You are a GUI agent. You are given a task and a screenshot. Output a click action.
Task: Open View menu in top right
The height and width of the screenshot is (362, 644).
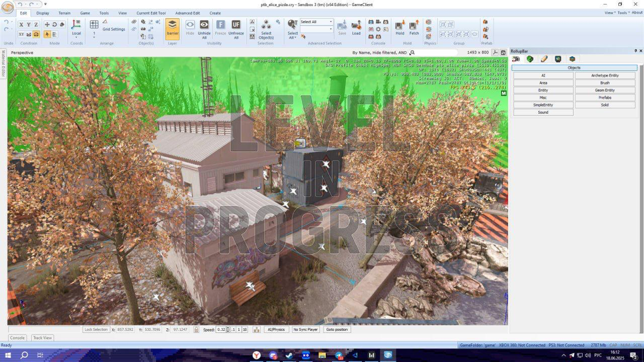[x=610, y=13]
